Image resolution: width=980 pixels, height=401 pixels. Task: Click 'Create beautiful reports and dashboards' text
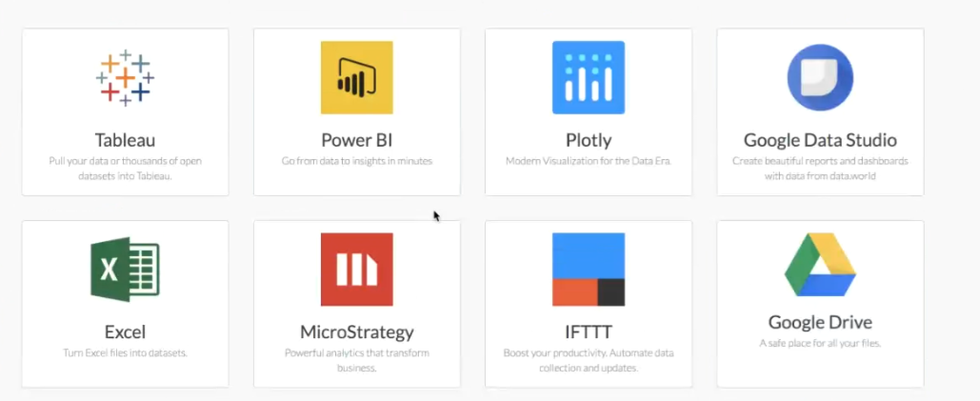point(820,169)
